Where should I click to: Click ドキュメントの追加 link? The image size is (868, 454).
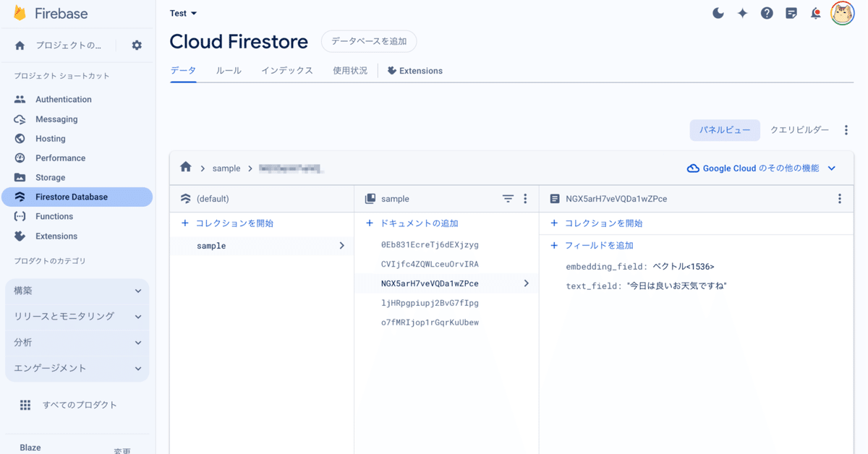click(x=420, y=223)
